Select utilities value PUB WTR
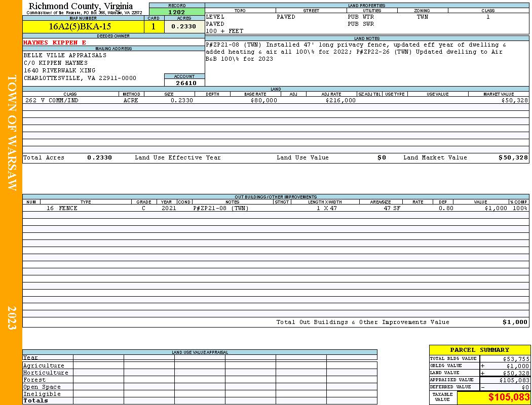 pos(361,17)
